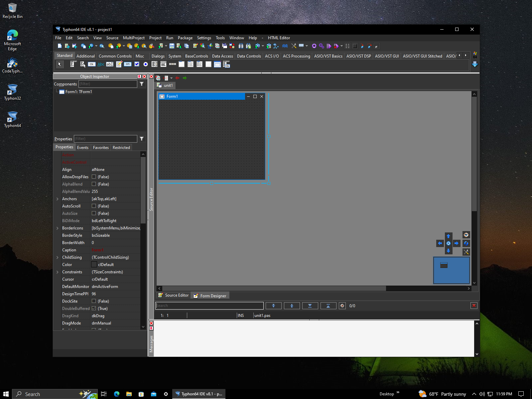The width and height of the screenshot is (532, 399).
Task: Switch to the Data Access palette tab
Action: (x=222, y=56)
